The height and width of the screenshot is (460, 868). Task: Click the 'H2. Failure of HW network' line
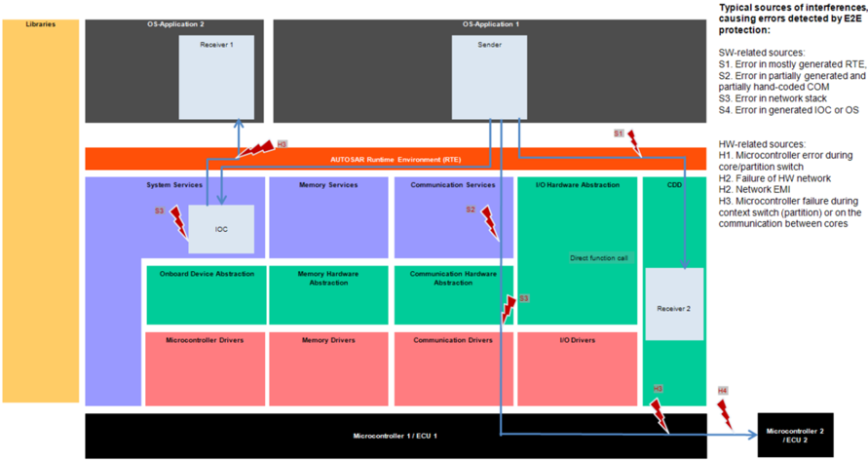[x=775, y=178]
